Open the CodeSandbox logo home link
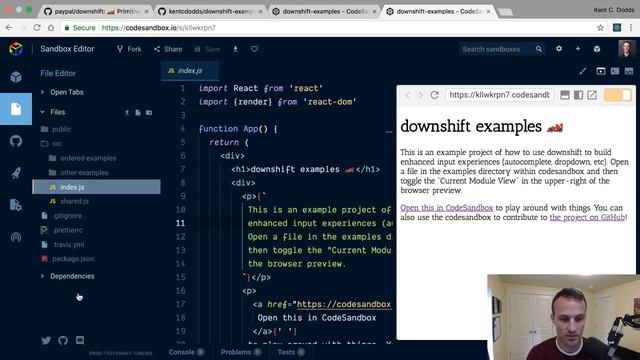Screen dimensions: 640x360 pyautogui.click(x=16, y=49)
